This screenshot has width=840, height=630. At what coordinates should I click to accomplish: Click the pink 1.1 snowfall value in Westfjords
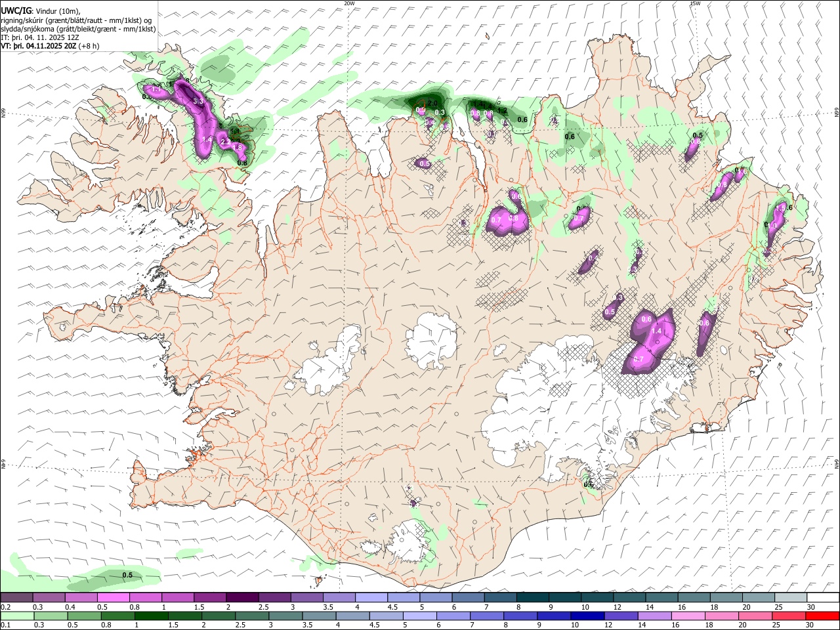point(155,89)
